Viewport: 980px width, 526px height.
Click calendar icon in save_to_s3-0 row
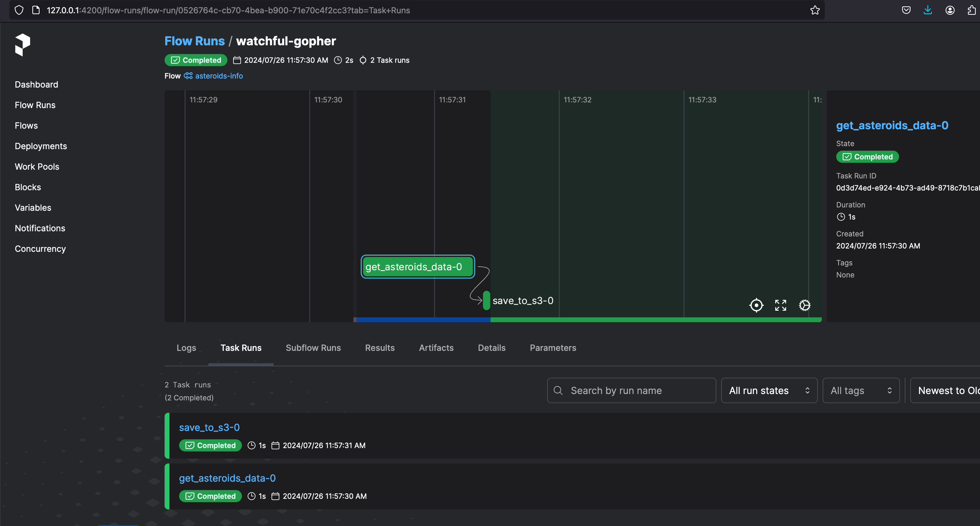[x=275, y=445]
